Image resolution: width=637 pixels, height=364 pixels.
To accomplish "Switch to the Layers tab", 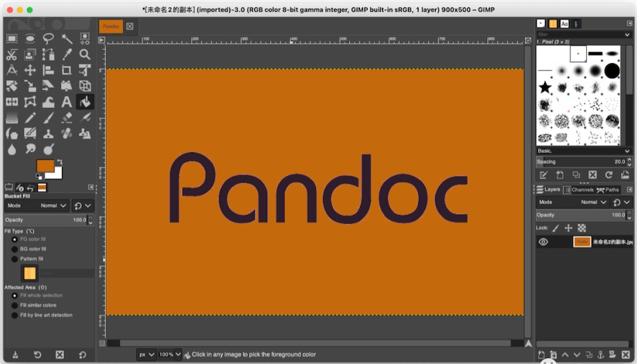I will pyautogui.click(x=548, y=190).
